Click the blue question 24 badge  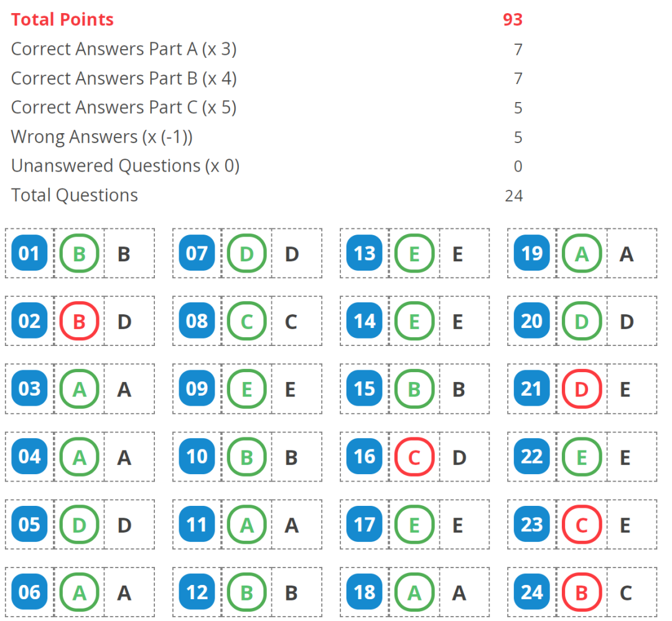(x=532, y=592)
